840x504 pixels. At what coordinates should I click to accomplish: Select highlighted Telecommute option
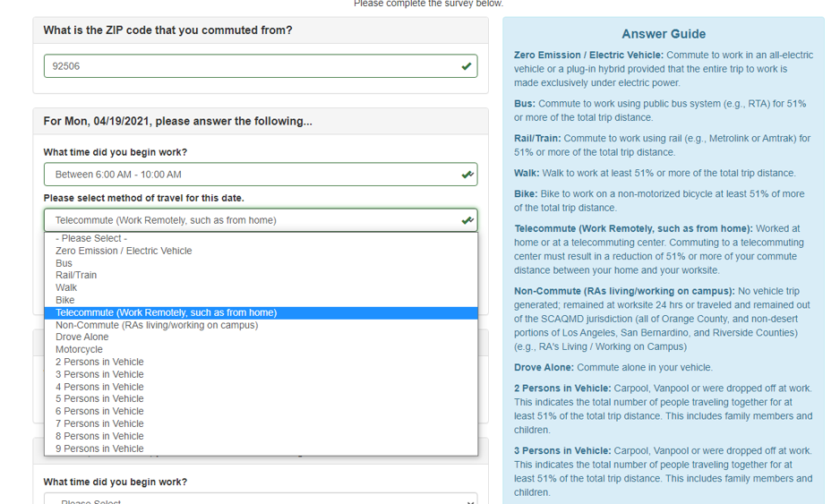[261, 312]
